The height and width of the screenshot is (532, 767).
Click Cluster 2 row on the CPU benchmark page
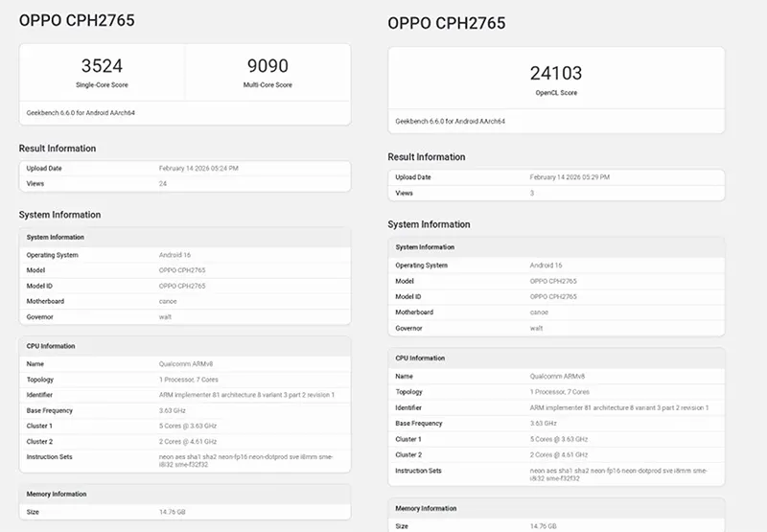pyautogui.click(x=40, y=441)
